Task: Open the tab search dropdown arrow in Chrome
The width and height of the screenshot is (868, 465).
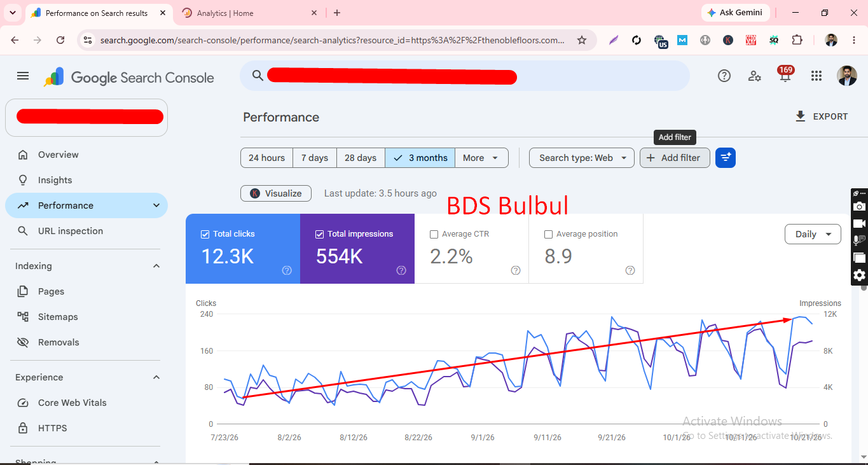Action: 12,13
